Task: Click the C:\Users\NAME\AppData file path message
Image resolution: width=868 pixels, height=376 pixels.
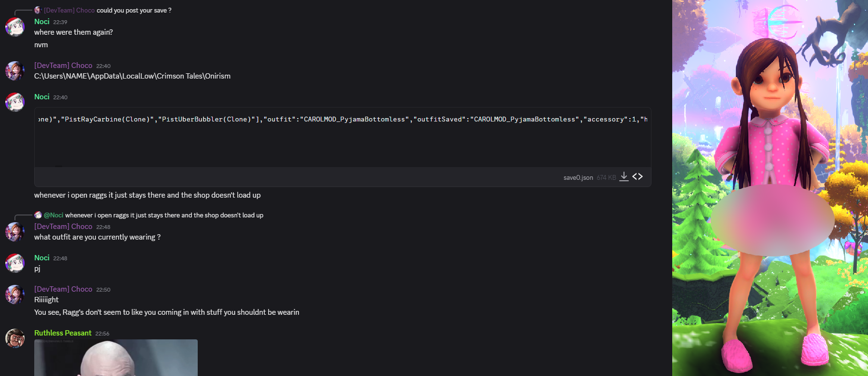Action: [132, 76]
